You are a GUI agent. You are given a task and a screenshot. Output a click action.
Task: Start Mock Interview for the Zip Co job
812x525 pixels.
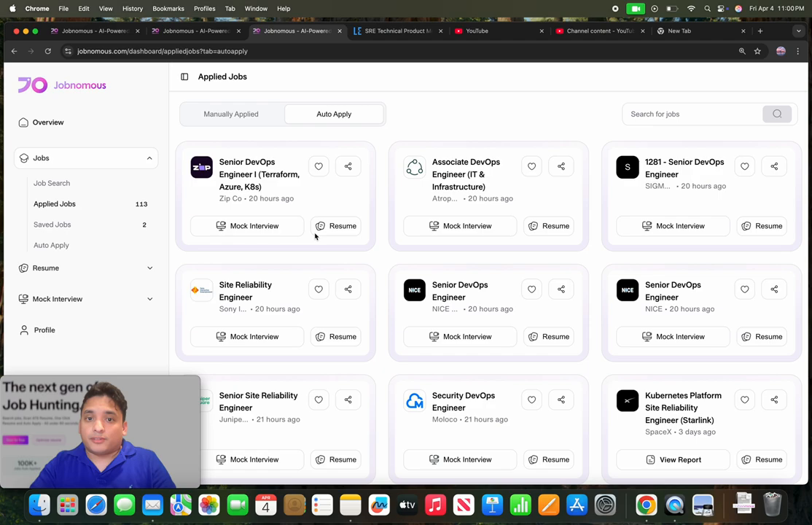pyautogui.click(x=247, y=226)
